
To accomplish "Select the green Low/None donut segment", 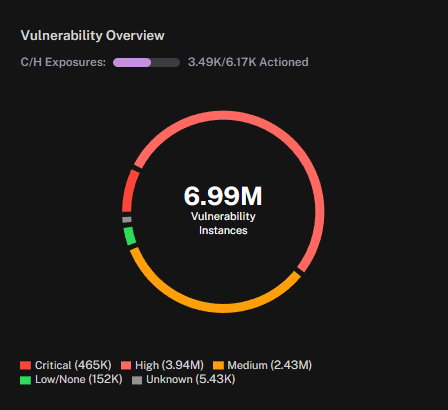I will 129,236.
